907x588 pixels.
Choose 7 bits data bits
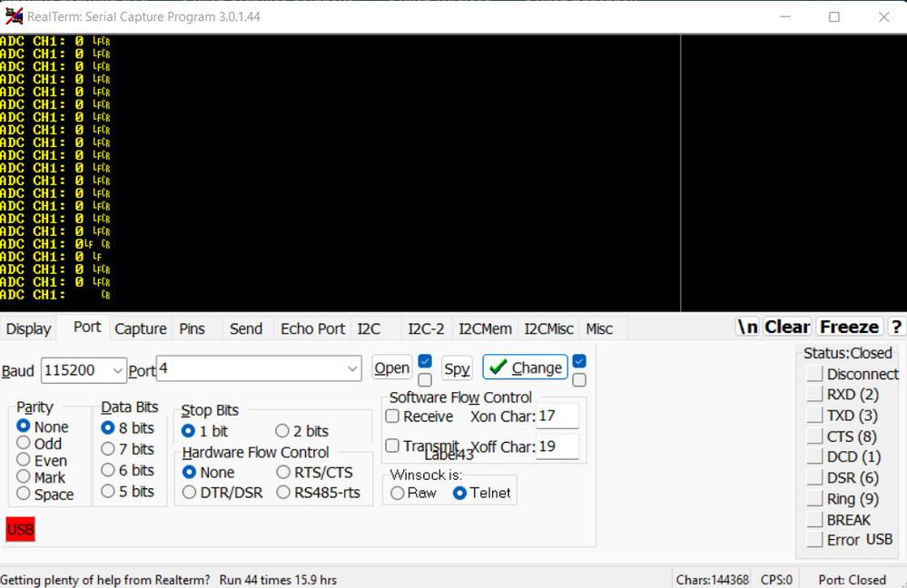(127, 449)
